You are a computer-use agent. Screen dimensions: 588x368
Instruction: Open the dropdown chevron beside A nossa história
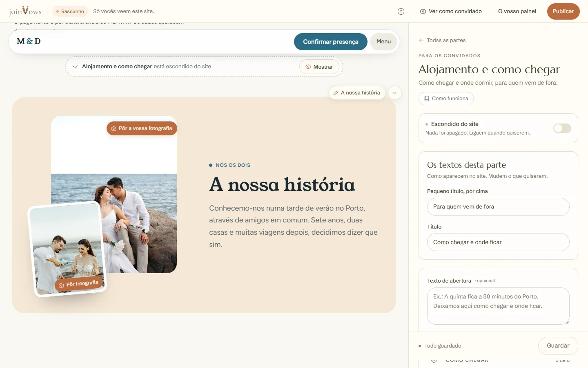tap(394, 93)
